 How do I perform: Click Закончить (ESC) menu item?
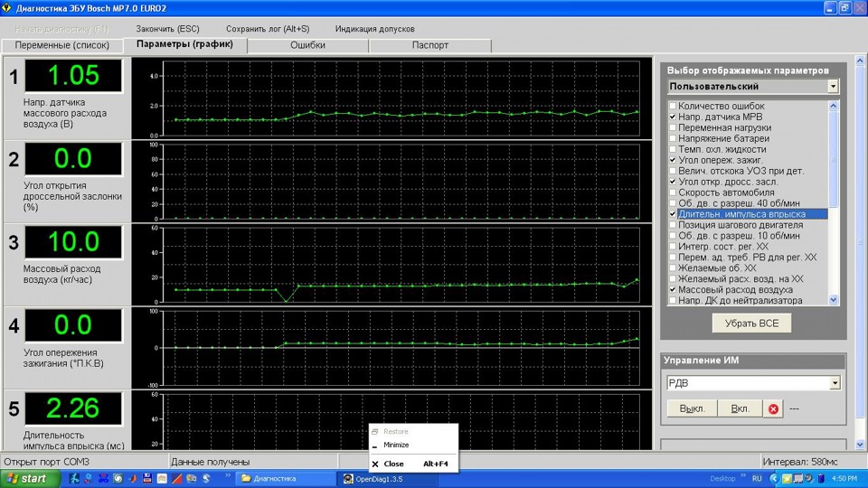[x=167, y=29]
